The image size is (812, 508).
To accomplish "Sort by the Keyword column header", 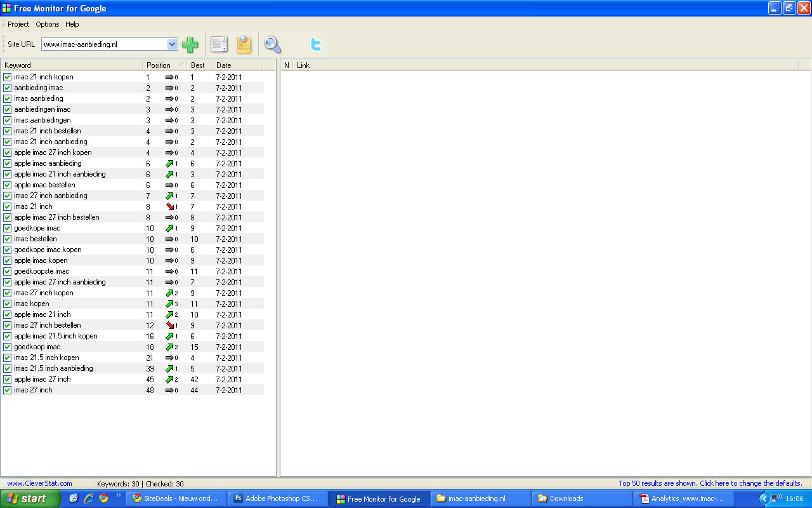I will [x=71, y=65].
